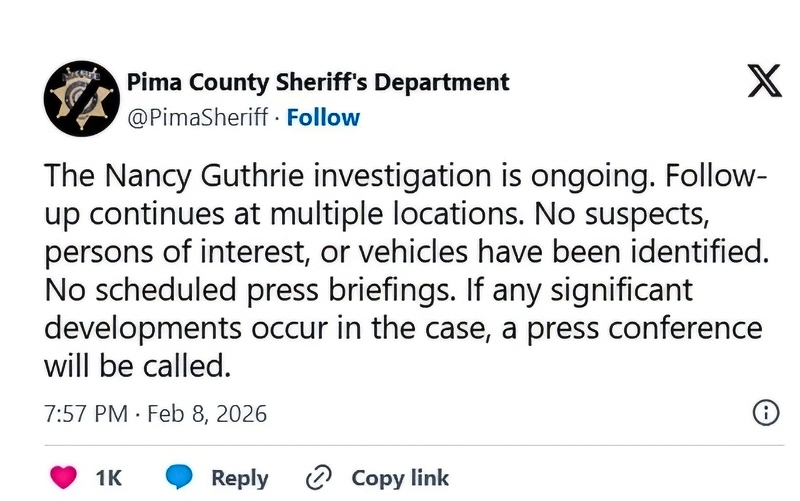This screenshot has width=800, height=501.
Task: Open the 7:57 PM timestamp link
Action: (x=88, y=413)
